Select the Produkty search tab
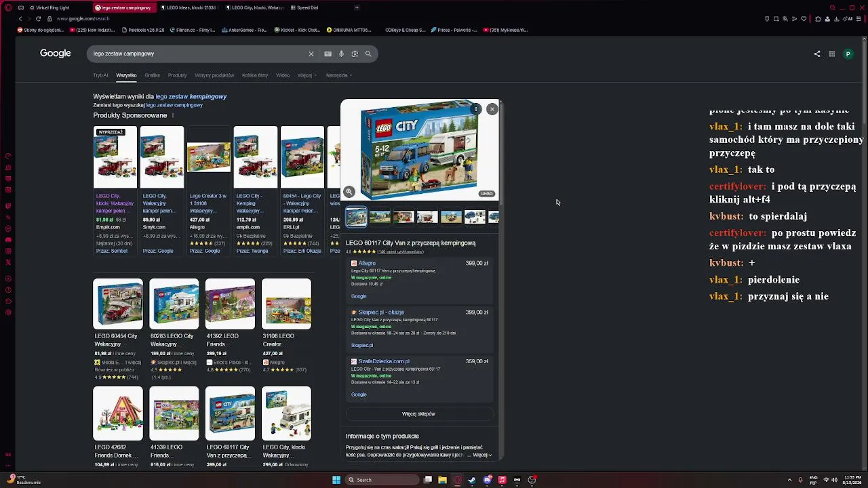 click(177, 75)
